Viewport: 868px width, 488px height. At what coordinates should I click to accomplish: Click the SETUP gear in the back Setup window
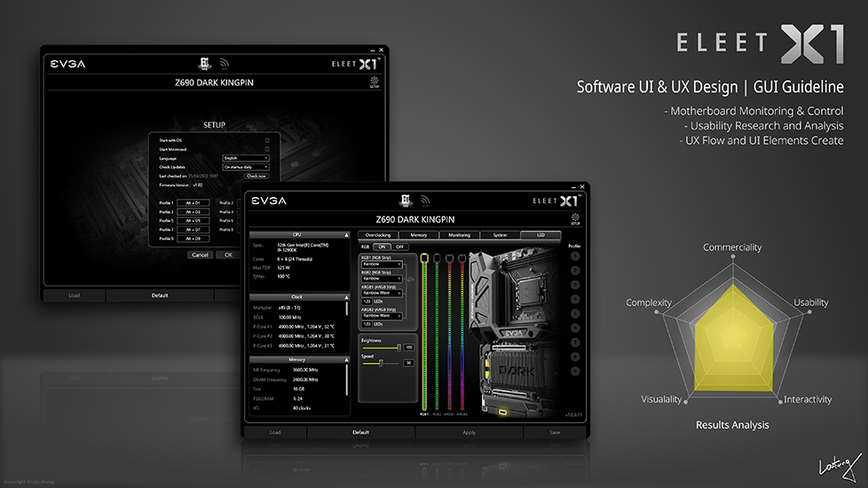375,82
